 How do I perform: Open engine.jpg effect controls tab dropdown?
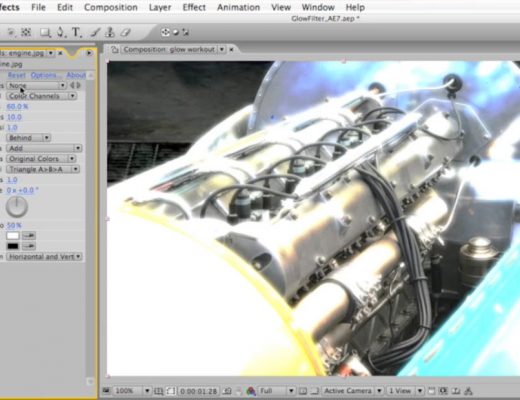tap(50, 53)
